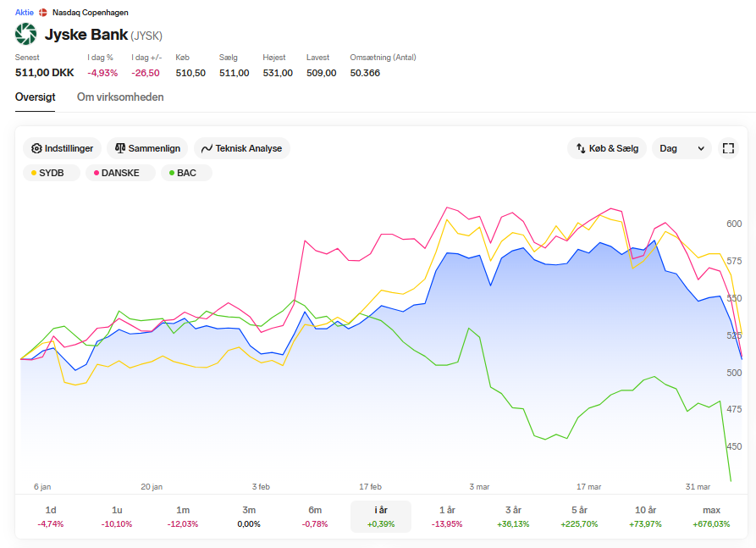The image size is (756, 548).
Task: Select the 3 år time range
Action: coord(513,516)
